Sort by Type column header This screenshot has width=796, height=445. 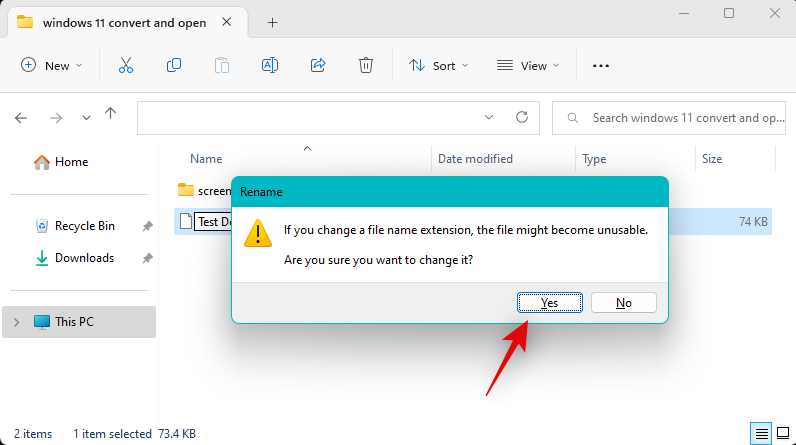tap(594, 159)
